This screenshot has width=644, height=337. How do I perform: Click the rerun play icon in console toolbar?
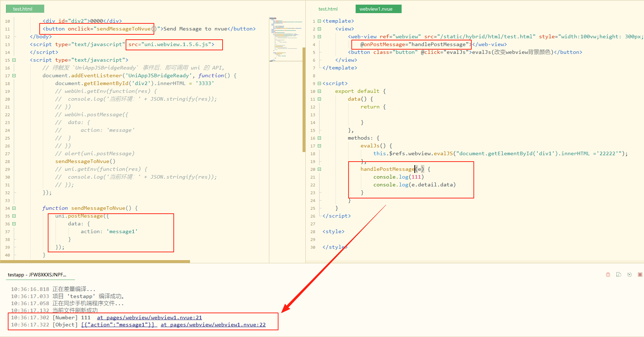point(629,275)
